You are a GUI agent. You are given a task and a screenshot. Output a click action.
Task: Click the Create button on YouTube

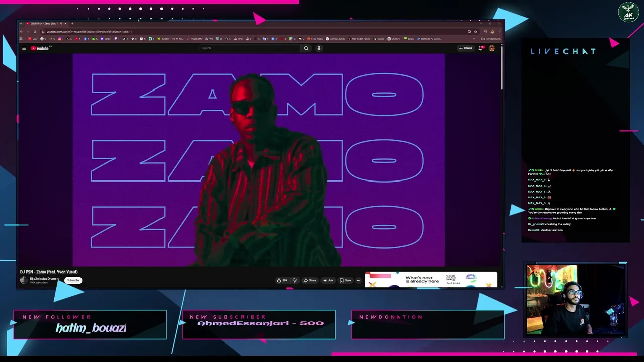tap(465, 48)
